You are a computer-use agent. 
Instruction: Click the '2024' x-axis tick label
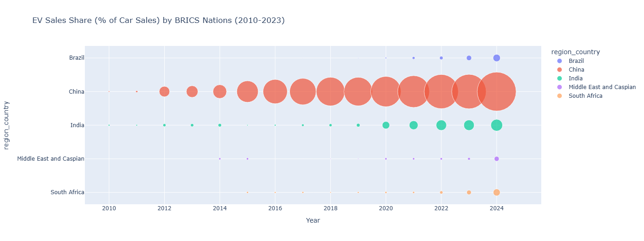[x=496, y=208]
